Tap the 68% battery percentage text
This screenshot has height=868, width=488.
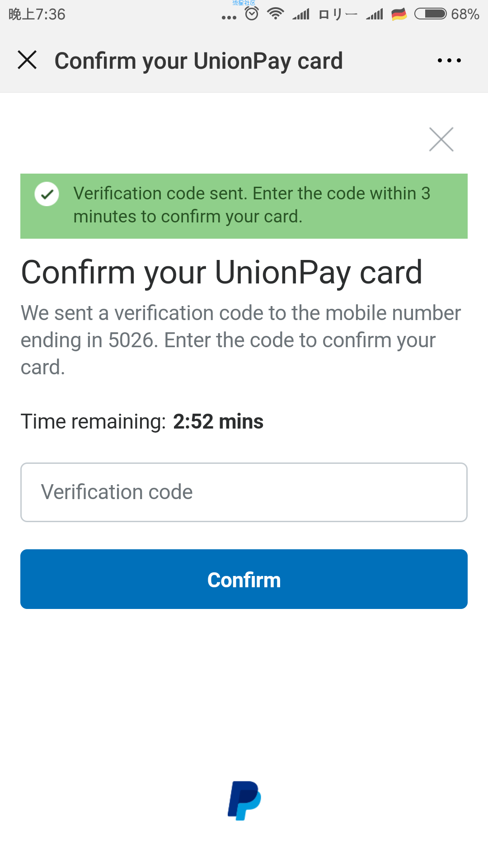(x=465, y=14)
